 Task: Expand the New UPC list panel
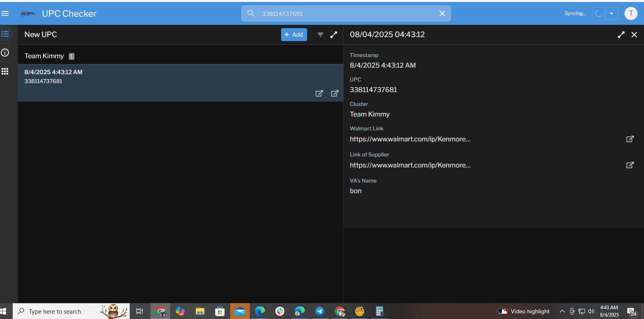point(334,35)
